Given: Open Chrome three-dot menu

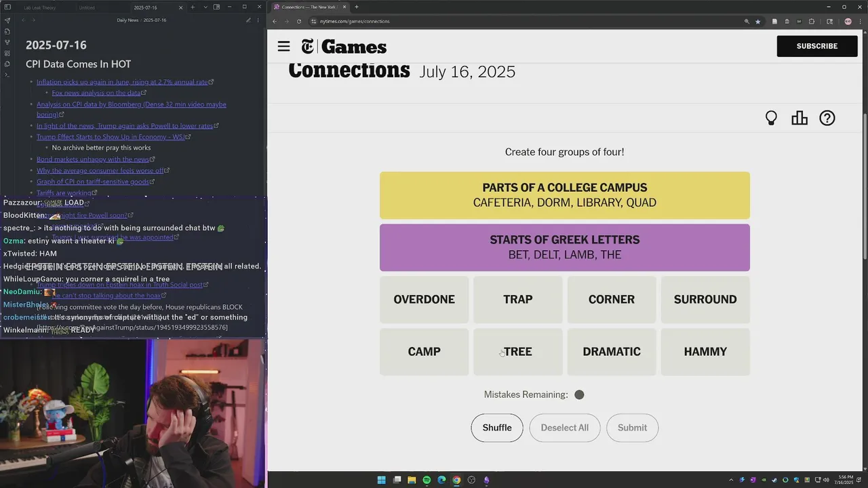Looking at the screenshot, I should pyautogui.click(x=860, y=21).
